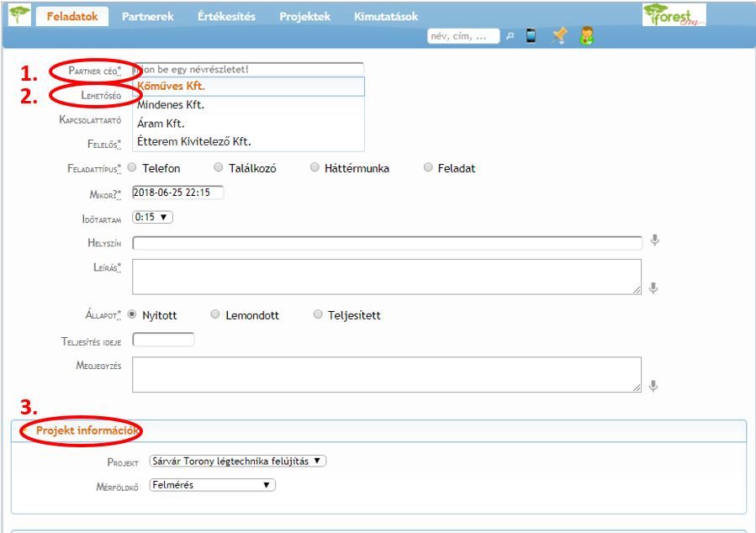Click the microphone icon beside Helyszín field
The height and width of the screenshot is (533, 756).
[x=654, y=241]
